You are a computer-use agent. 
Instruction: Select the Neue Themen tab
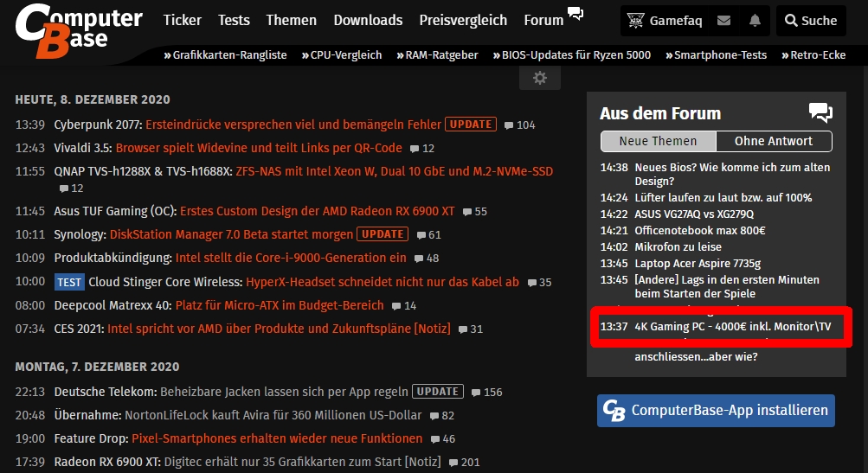point(659,141)
